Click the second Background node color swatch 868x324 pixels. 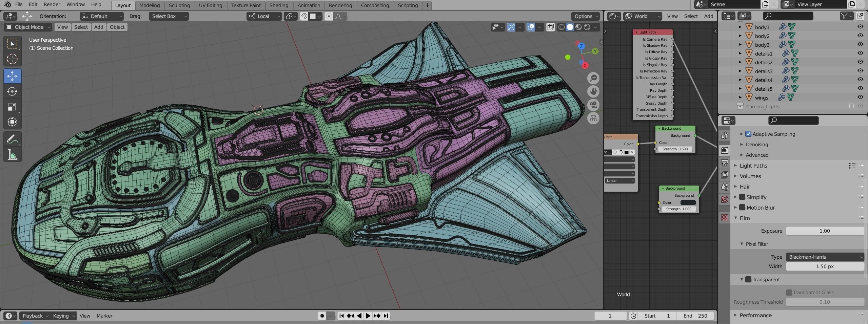pyautogui.click(x=688, y=202)
